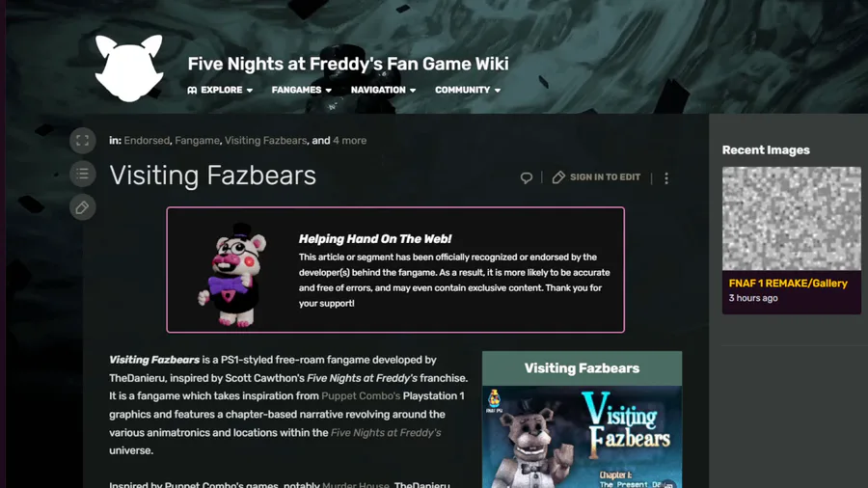Click Sign In To Edit button

pos(596,177)
